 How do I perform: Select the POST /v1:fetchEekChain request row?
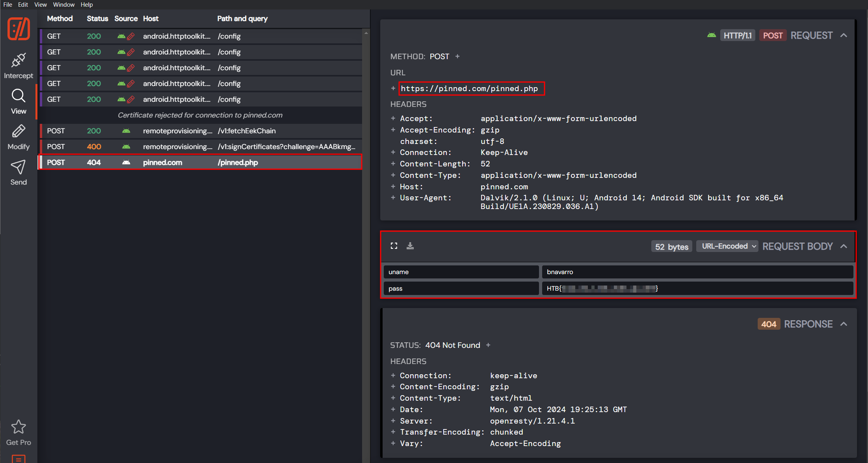point(200,131)
